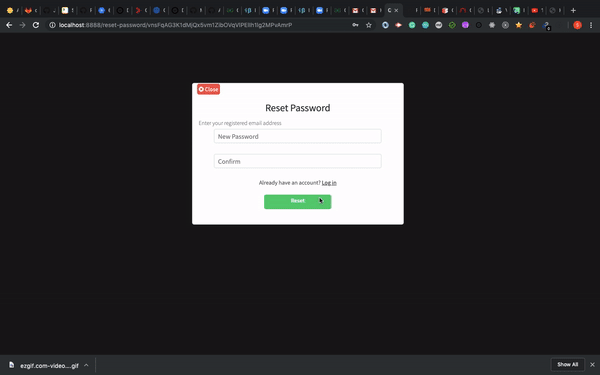Click the 'Enter your registered email address' text
The height and width of the screenshot is (375, 600).
point(240,123)
